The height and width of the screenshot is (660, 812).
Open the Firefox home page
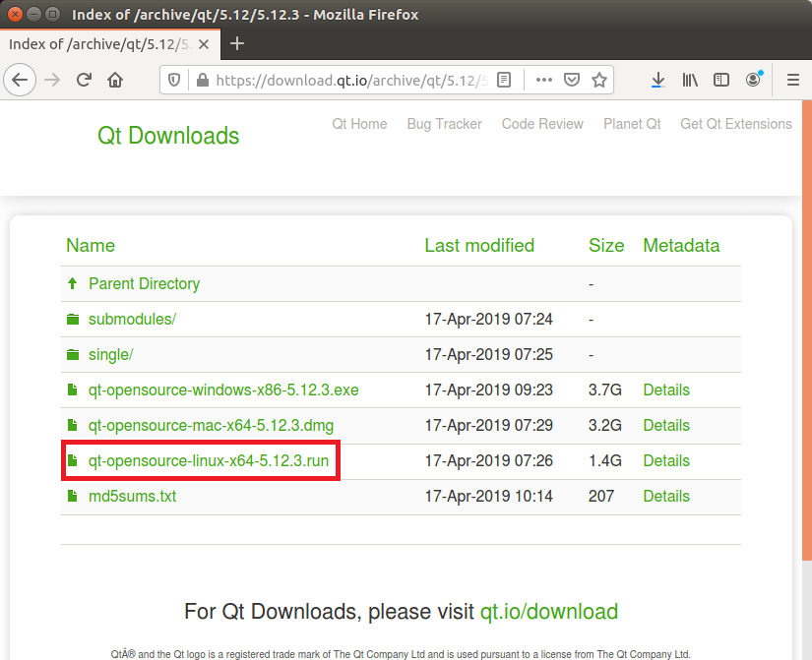[x=115, y=80]
